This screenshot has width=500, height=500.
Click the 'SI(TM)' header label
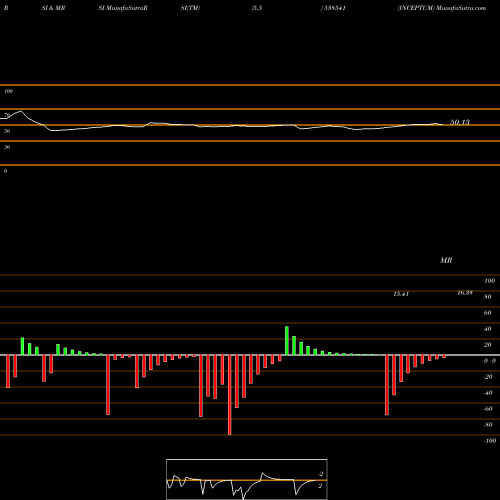[x=190, y=8]
